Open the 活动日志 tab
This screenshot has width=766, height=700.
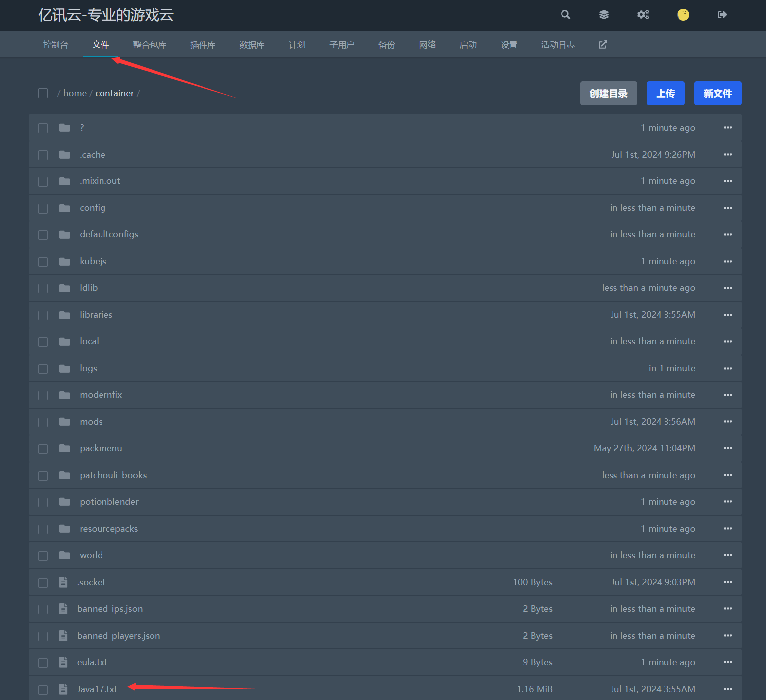point(558,45)
